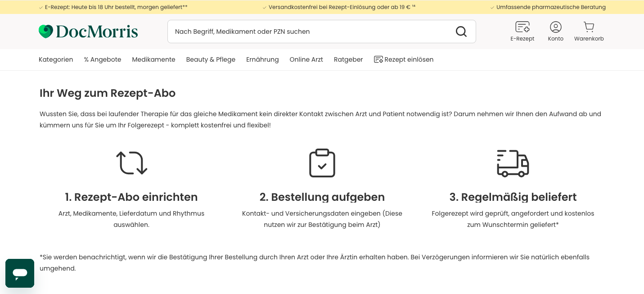Click the delivery truck icon
This screenshot has height=294, width=644.
coord(513,163)
